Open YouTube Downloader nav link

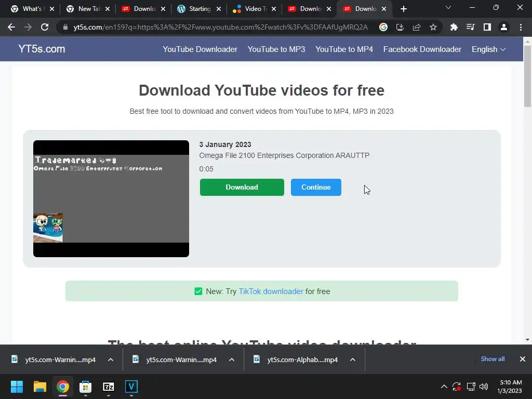(x=200, y=49)
